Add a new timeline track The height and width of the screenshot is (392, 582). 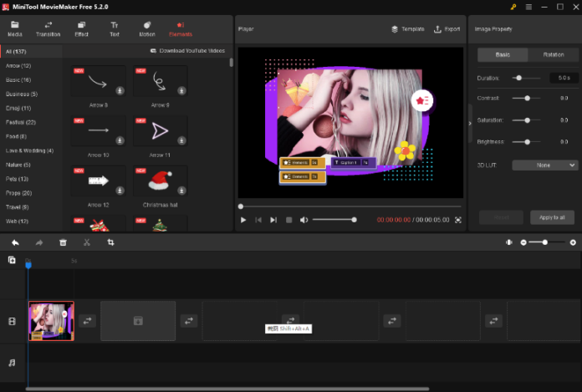pos(12,260)
